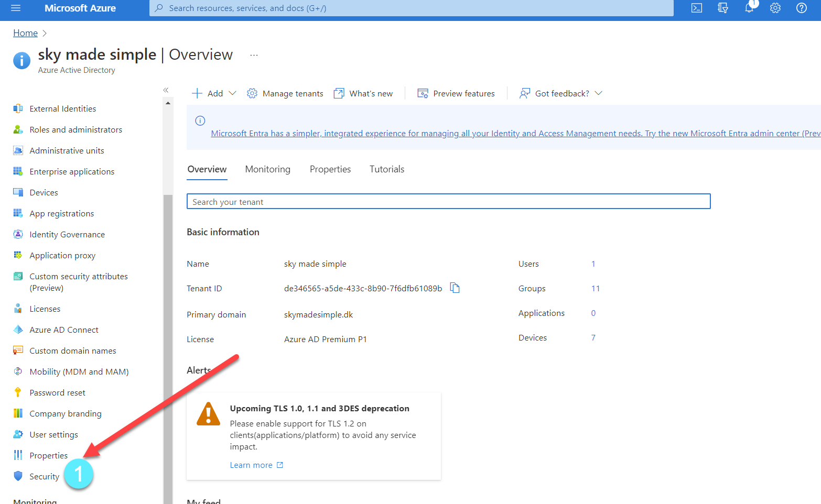
Task: Click the Application proxy icon
Action: 18,255
